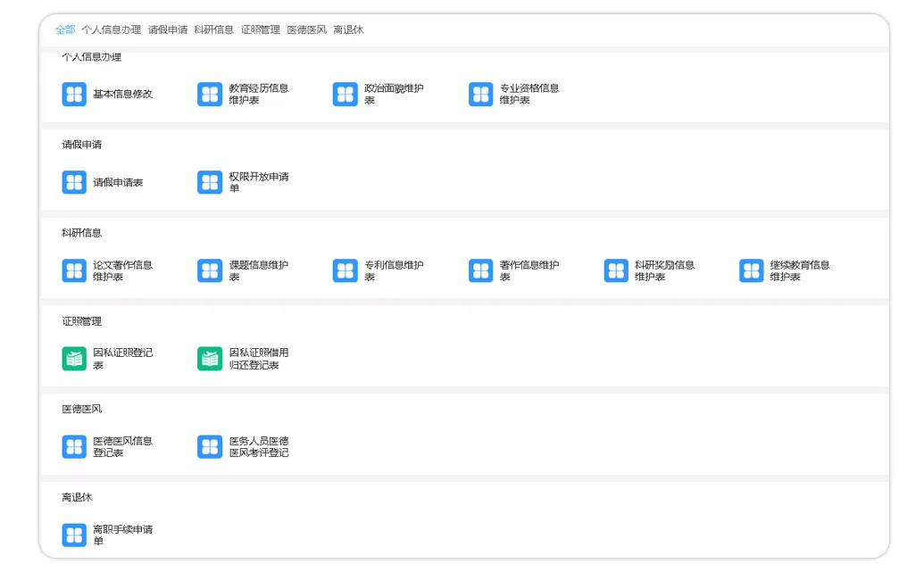Switch to the 科研信息 tab
This screenshot has height=581, width=924.
(x=212, y=29)
